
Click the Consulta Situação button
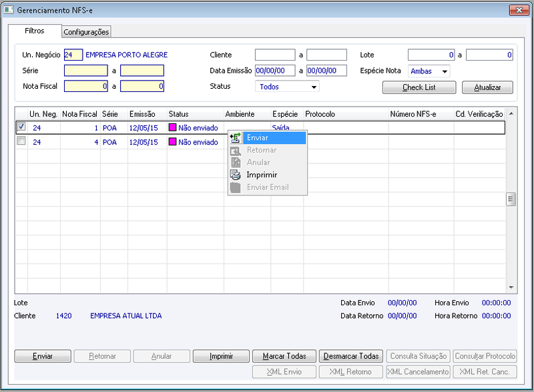(x=419, y=356)
